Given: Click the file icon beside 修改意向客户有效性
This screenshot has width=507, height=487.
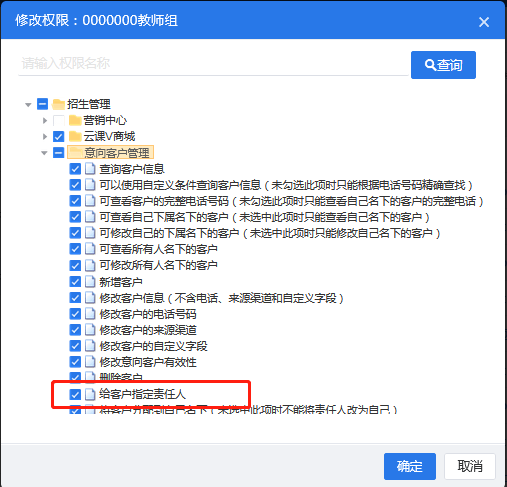Looking at the screenshot, I should coord(90,362).
